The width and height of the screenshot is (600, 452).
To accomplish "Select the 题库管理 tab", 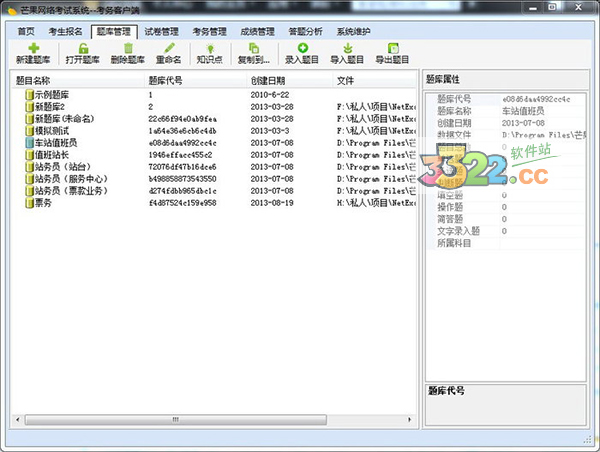I will 114,32.
